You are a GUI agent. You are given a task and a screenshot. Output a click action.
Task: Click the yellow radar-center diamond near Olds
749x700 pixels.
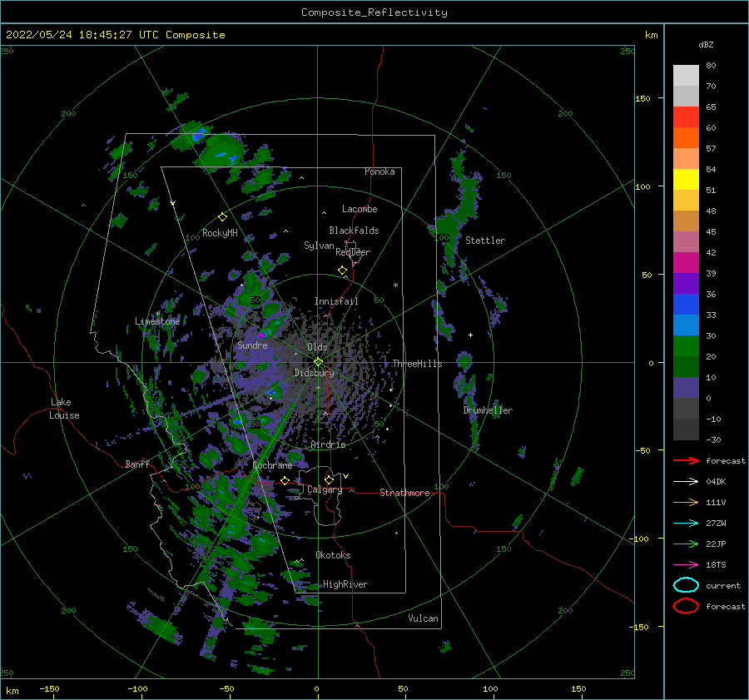click(318, 362)
